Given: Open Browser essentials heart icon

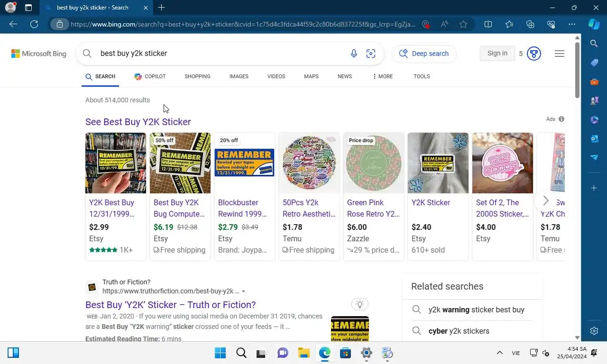Looking at the screenshot, I should (x=551, y=24).
